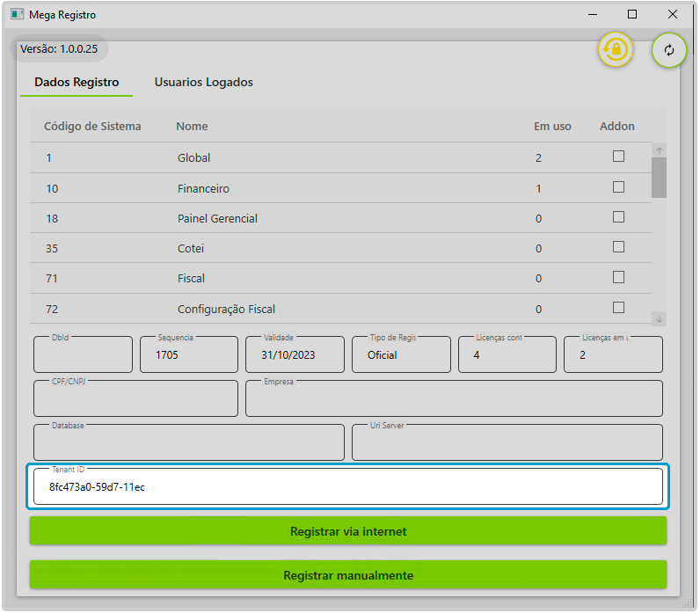
Task: Open the Dados Registro tab
Action: click(77, 83)
